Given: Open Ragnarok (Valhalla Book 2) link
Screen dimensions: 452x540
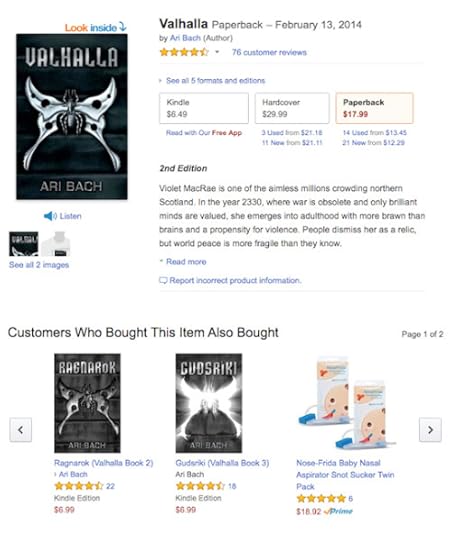Looking at the screenshot, I should point(104,463).
